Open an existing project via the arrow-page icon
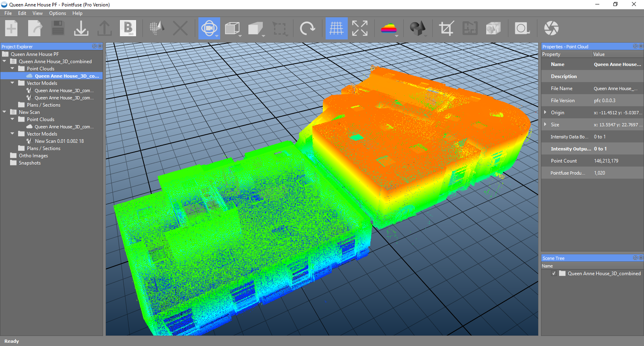Screen dimensions: 644x346 click(35, 28)
